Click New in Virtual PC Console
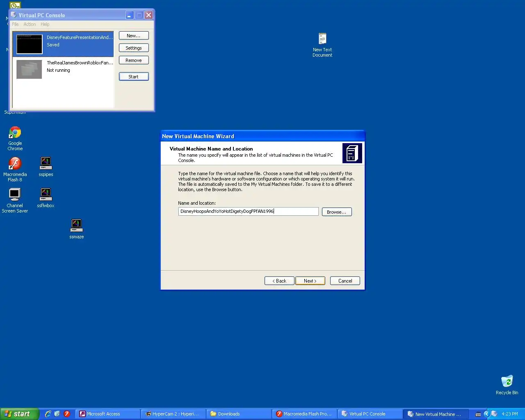The width and height of the screenshot is (525, 420). [134, 36]
